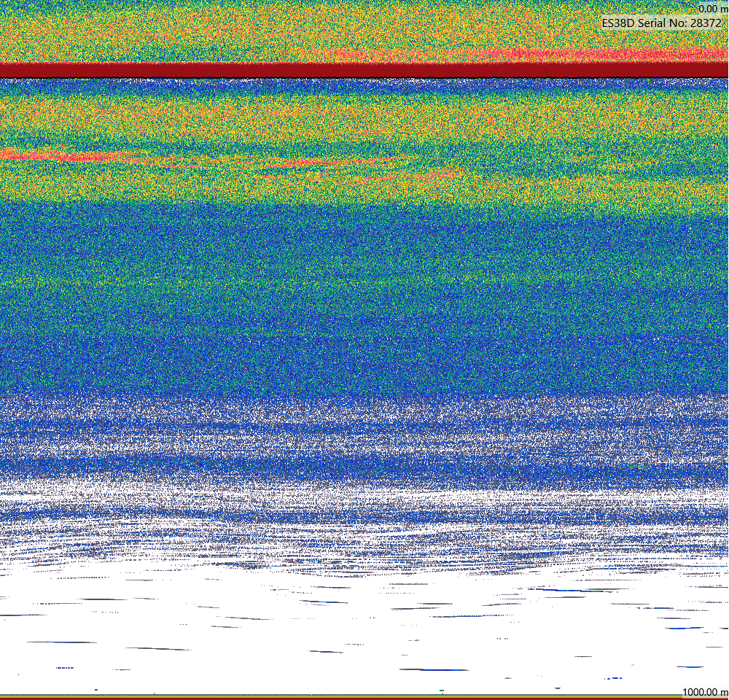
Task: Select the long blue trace near bottom center
Action: (434, 670)
